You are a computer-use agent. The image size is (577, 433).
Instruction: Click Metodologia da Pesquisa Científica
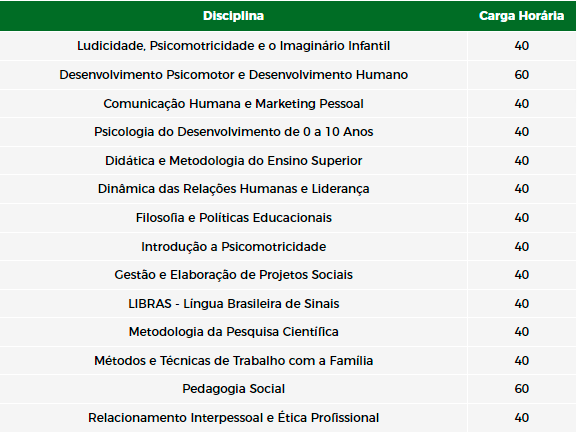click(233, 332)
